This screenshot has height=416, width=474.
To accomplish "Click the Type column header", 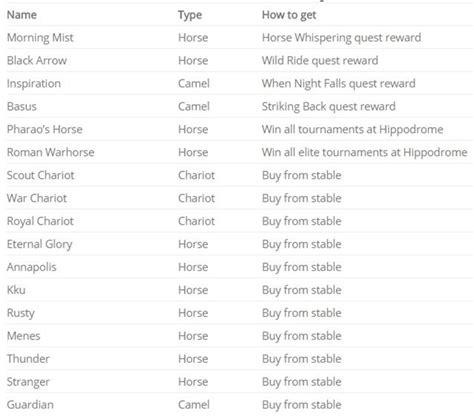I will coord(190,15).
